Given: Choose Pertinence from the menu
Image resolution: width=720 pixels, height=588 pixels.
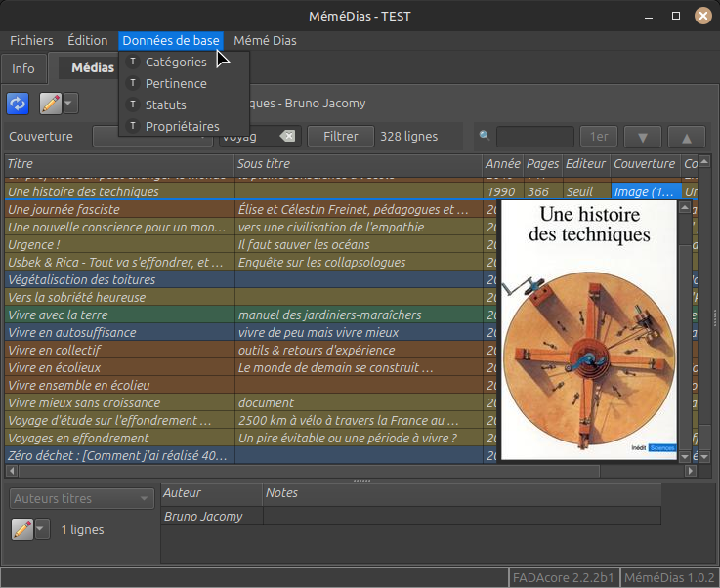Looking at the screenshot, I should (x=184, y=84).
